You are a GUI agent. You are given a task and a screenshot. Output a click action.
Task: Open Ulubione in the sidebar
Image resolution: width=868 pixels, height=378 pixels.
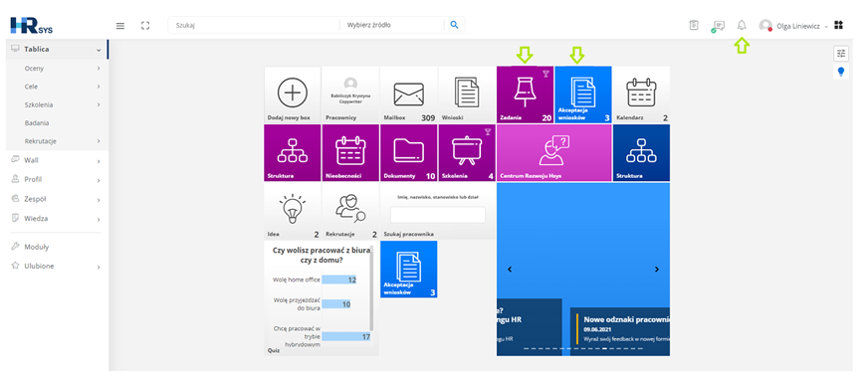39,267
